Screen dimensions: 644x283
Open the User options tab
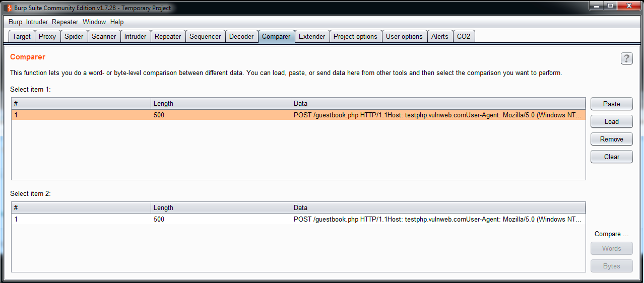[x=404, y=36]
